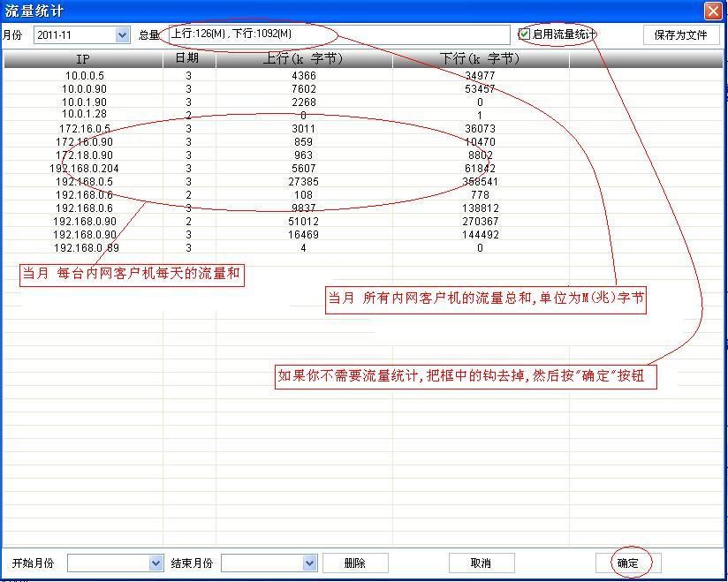Click the 取消 button

coord(482,563)
